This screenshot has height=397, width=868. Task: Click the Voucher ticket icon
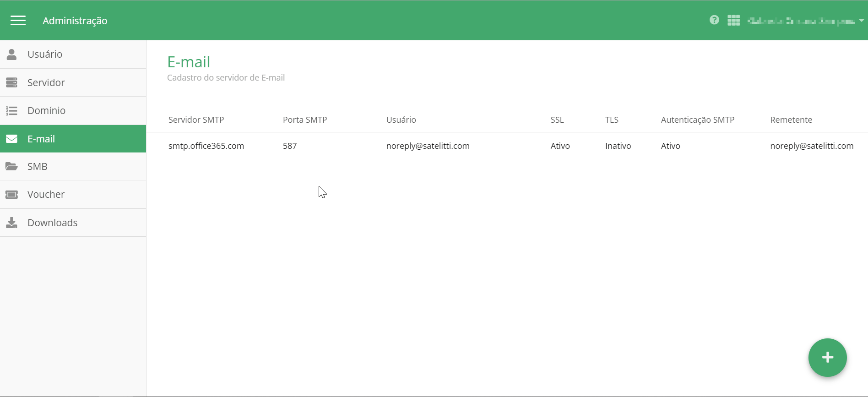click(12, 195)
